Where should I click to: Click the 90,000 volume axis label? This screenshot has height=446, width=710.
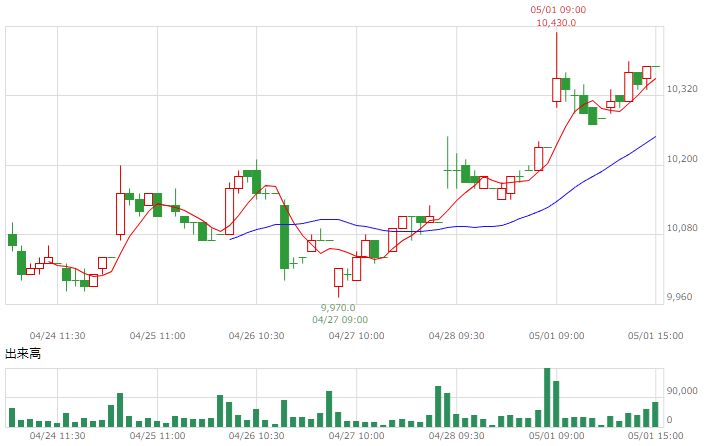682,390
